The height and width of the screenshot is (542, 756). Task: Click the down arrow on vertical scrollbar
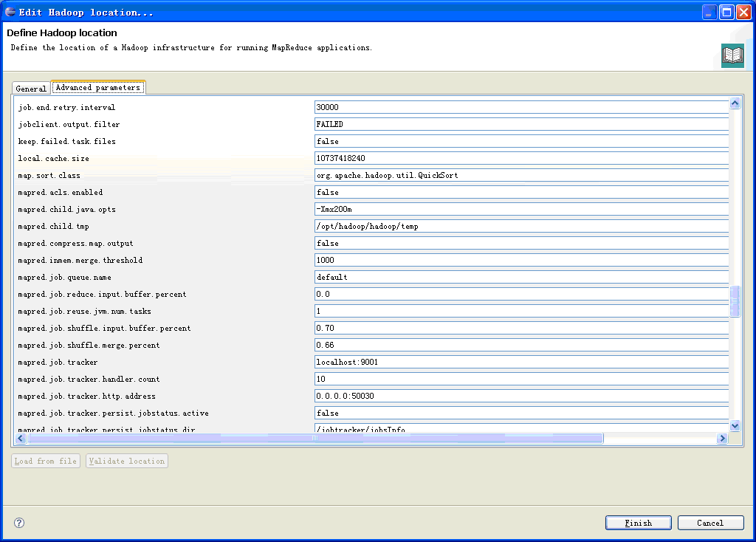pos(735,425)
